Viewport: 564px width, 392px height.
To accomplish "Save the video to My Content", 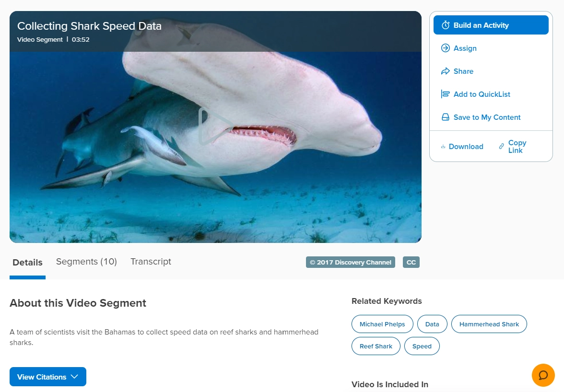I will click(x=481, y=117).
